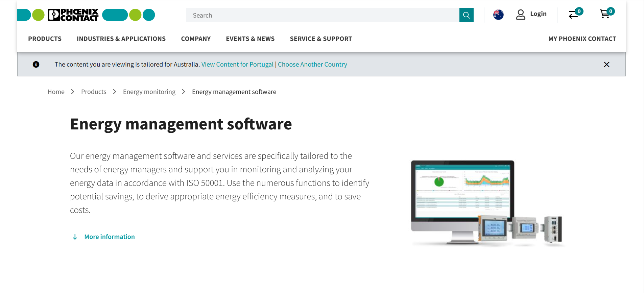Image resolution: width=644 pixels, height=293 pixels.
Task: Click the More information link
Action: (110, 237)
